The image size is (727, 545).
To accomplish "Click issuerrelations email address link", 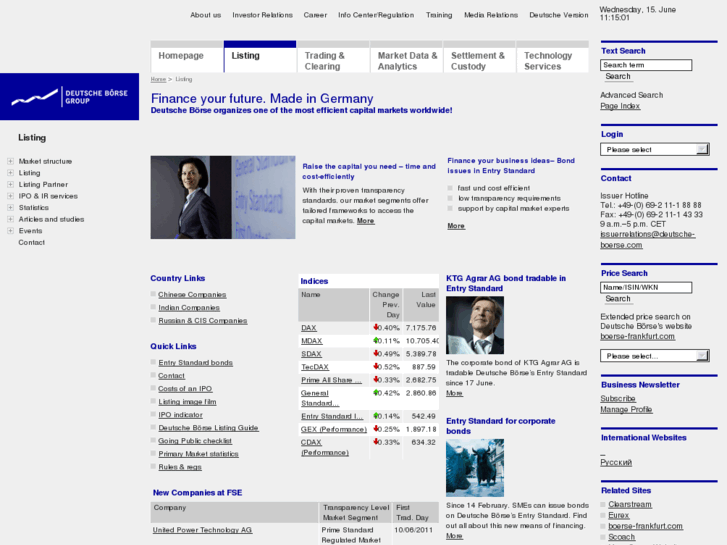I will click(x=647, y=239).
